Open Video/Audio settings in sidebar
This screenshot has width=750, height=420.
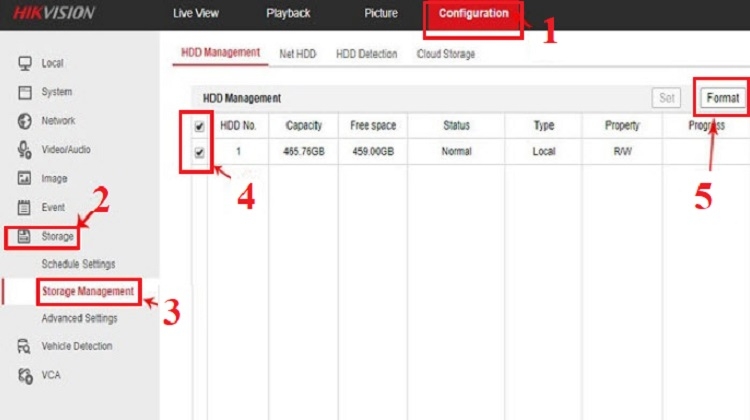[66, 150]
